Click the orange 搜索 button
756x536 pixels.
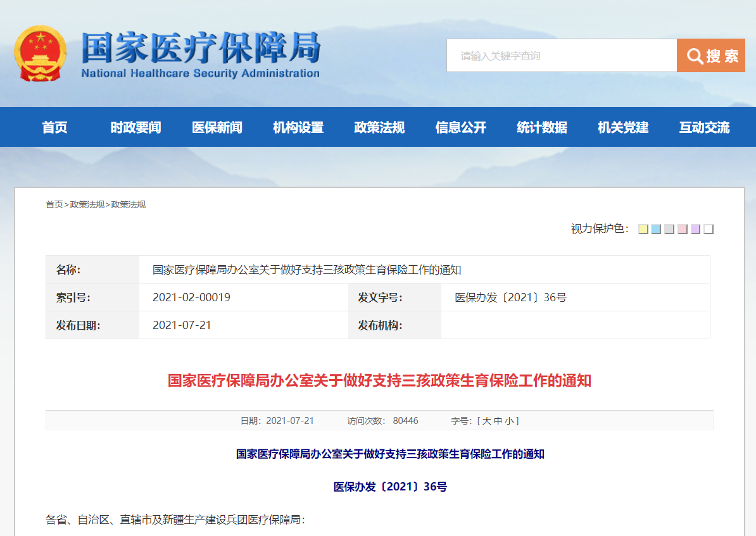pyautogui.click(x=711, y=56)
